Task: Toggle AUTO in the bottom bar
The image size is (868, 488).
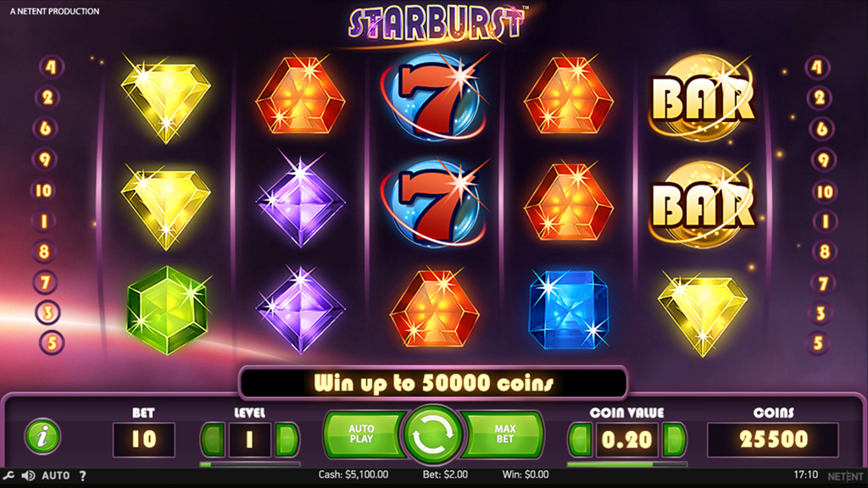Action: [56, 475]
